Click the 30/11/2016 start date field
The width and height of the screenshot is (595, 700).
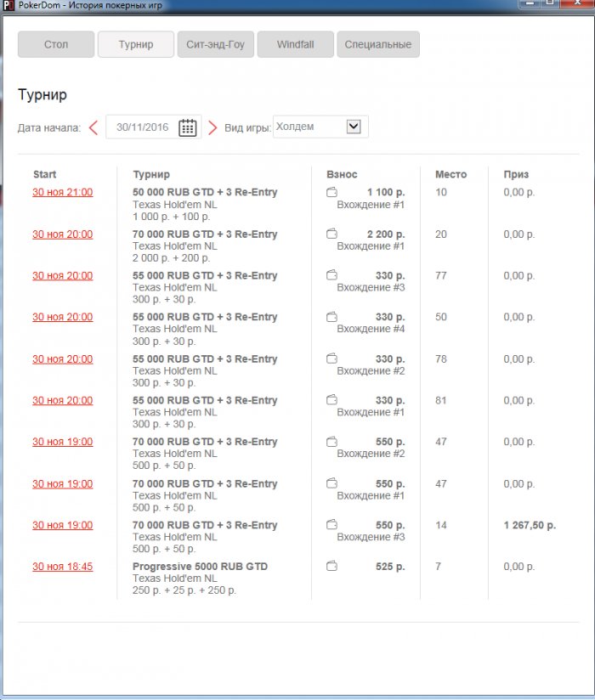[x=142, y=127]
